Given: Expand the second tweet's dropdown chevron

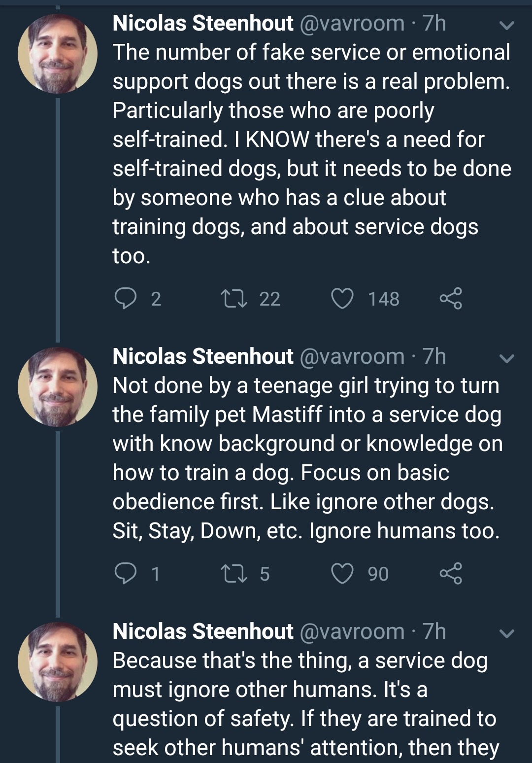Looking at the screenshot, I should point(507,358).
